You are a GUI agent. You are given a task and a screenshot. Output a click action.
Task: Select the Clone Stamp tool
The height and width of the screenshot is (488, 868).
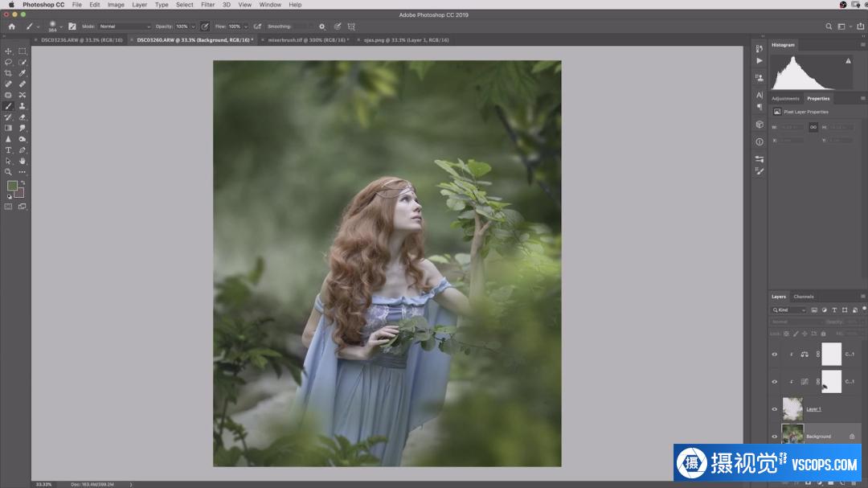coord(23,106)
